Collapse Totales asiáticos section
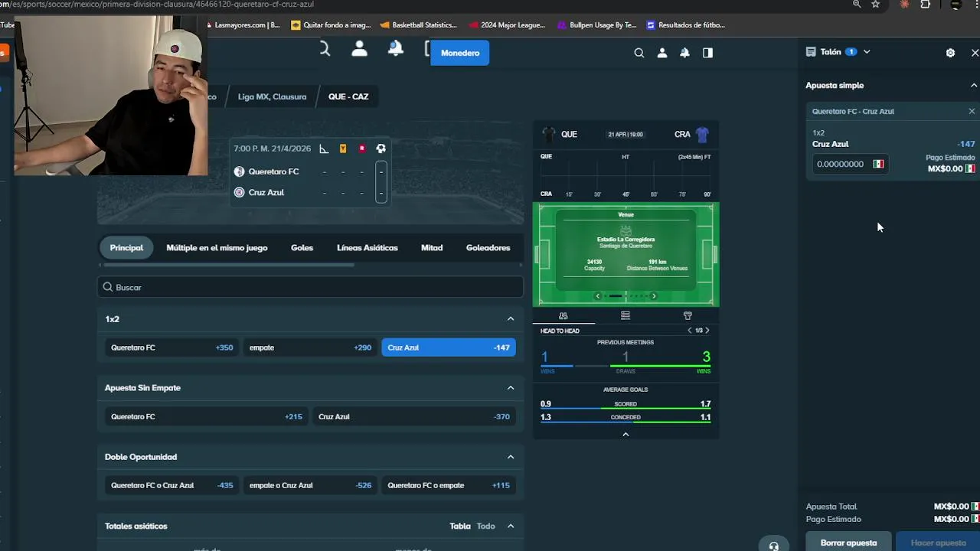This screenshot has height=551, width=980. click(x=511, y=526)
